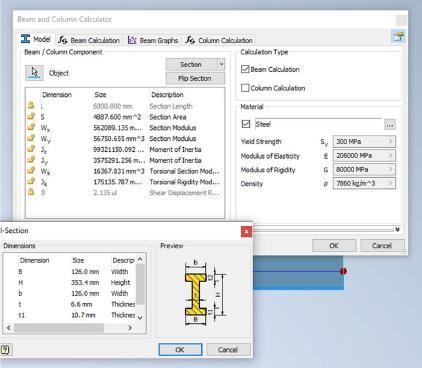The width and height of the screenshot is (422, 368).
Task: Click the Flip Section button
Action: (195, 78)
